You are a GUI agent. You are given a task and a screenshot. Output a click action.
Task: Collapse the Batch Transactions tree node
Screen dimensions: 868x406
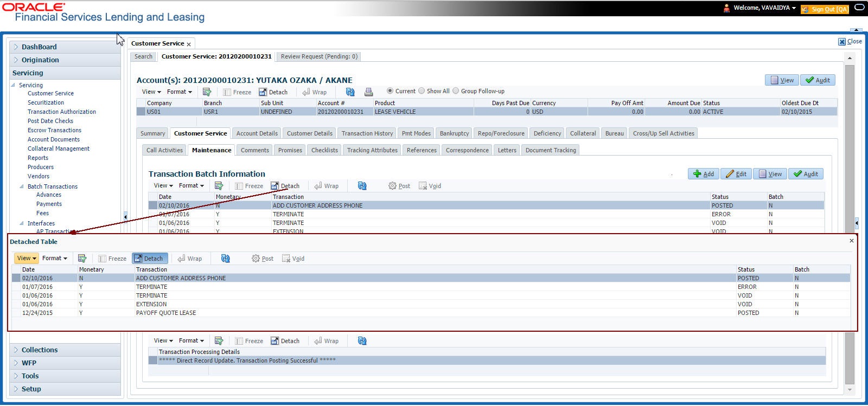(x=22, y=186)
